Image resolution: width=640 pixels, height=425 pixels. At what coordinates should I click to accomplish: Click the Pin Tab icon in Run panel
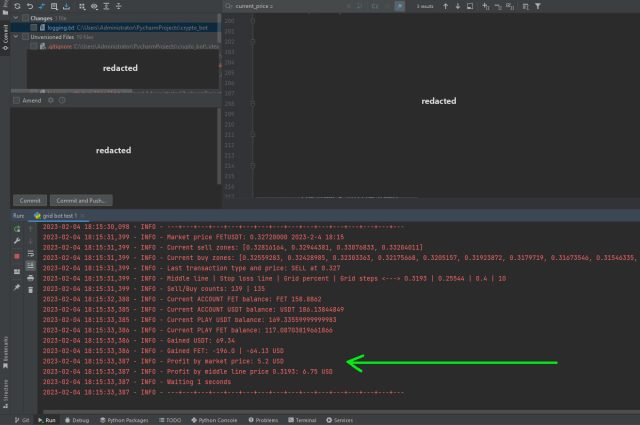coord(17,287)
